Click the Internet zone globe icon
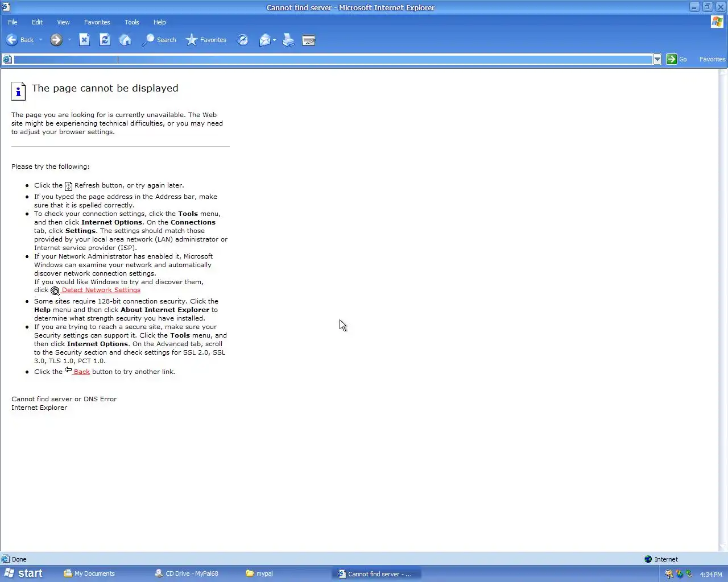728x582 pixels. point(648,559)
